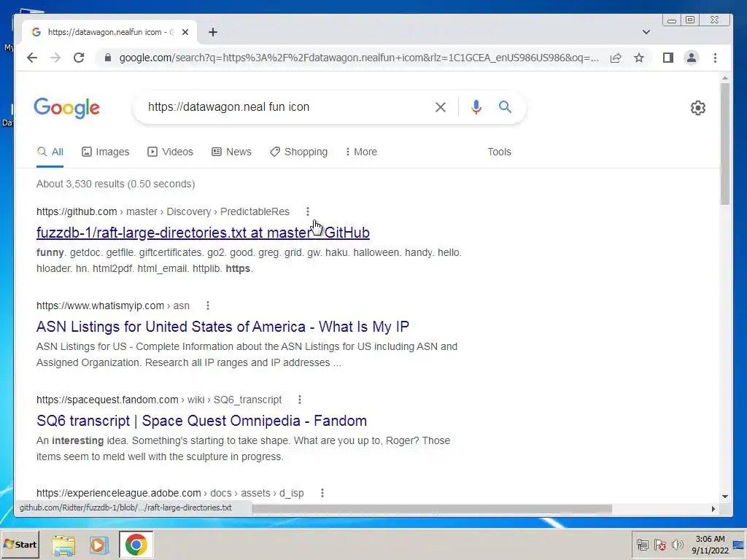Screen dimensions: 747x560
Task: Open the network tray icon
Action: tap(643, 545)
